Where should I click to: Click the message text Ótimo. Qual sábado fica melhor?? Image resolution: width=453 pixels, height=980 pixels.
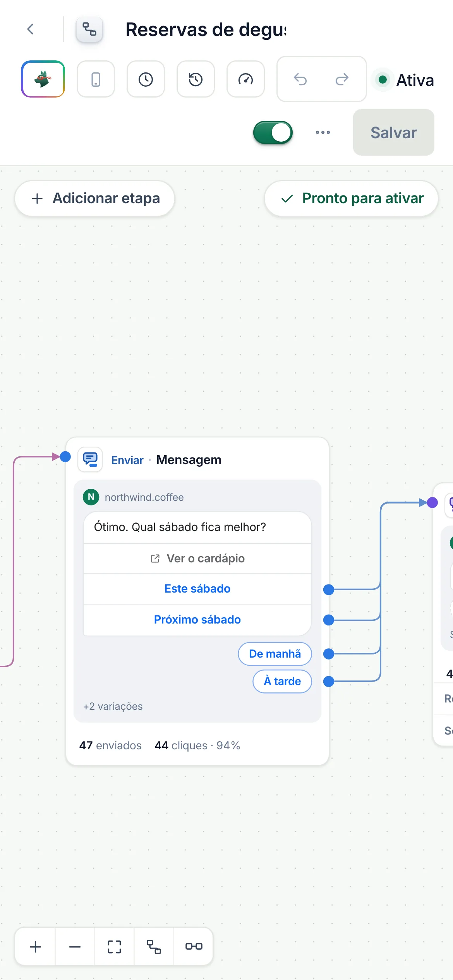[180, 527]
